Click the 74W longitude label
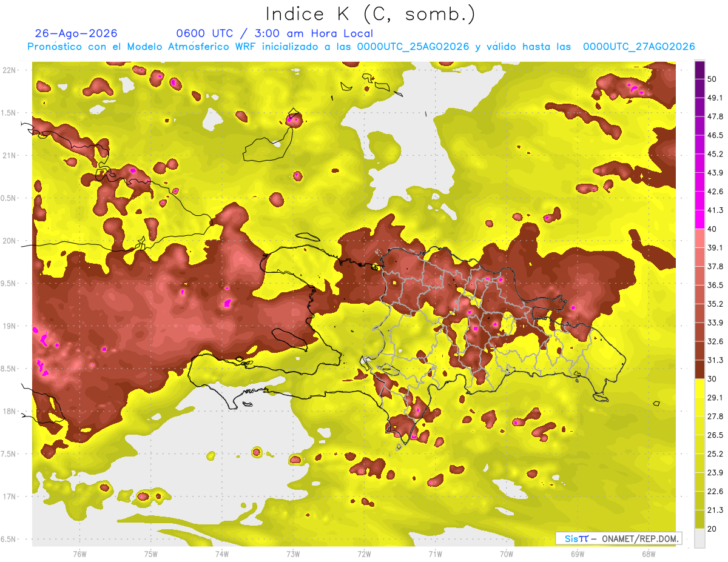This screenshot has height=562, width=728. click(x=222, y=554)
